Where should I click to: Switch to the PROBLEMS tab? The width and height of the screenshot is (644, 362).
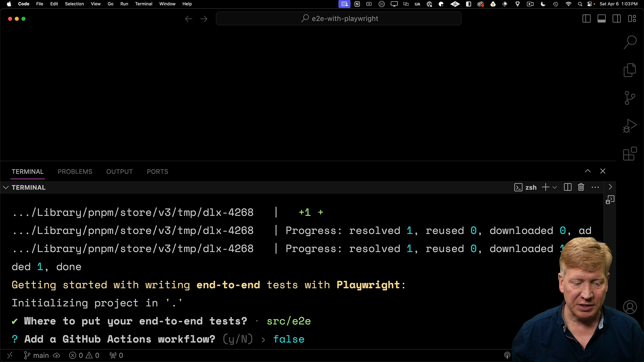[75, 172]
